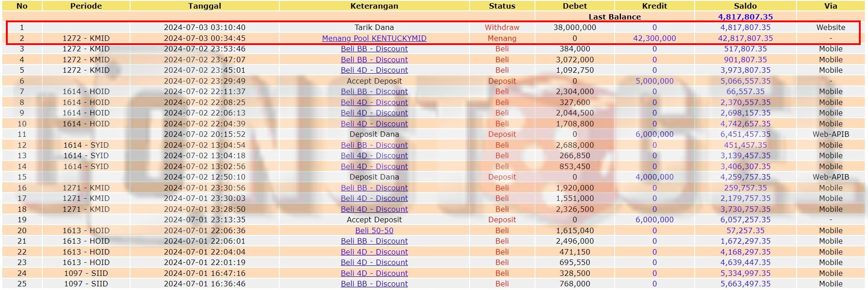Open Beli 4D - Discount link in row 10

(x=374, y=124)
